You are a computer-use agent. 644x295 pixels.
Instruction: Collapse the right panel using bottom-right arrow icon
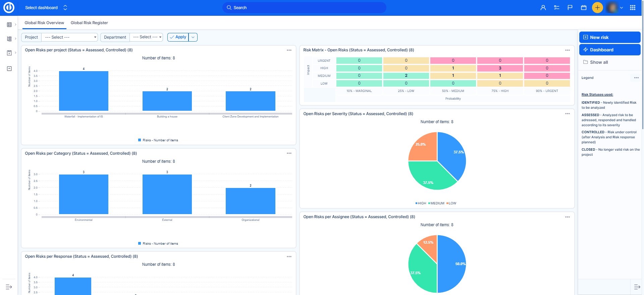coord(637,287)
